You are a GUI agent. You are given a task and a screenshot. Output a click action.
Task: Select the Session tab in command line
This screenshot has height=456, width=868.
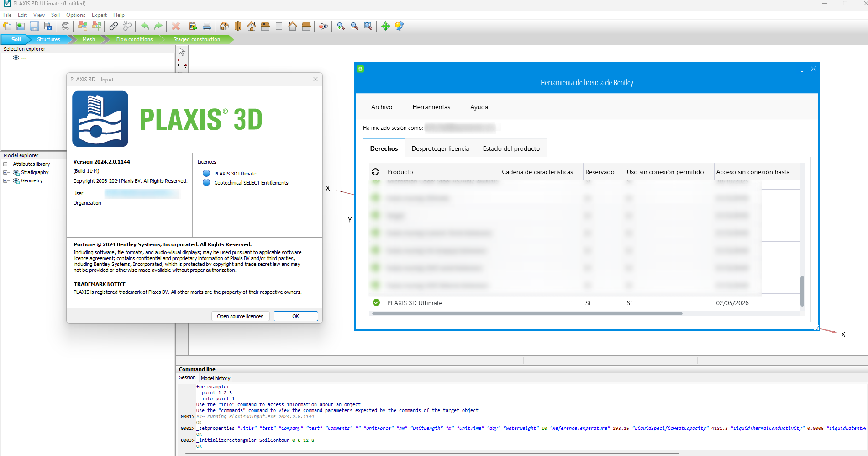pos(187,378)
